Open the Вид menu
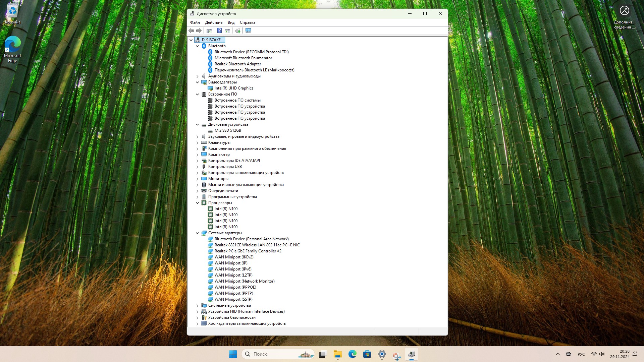 coord(231,22)
